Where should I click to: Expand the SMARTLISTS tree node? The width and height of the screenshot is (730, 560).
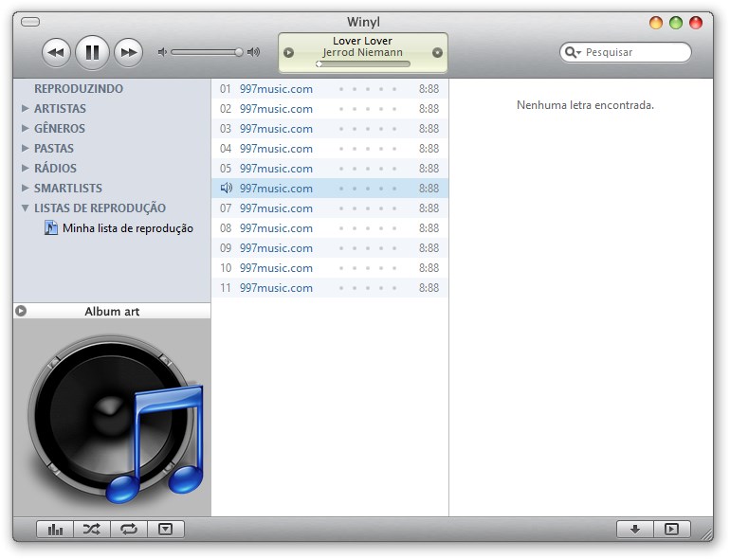[x=26, y=188]
